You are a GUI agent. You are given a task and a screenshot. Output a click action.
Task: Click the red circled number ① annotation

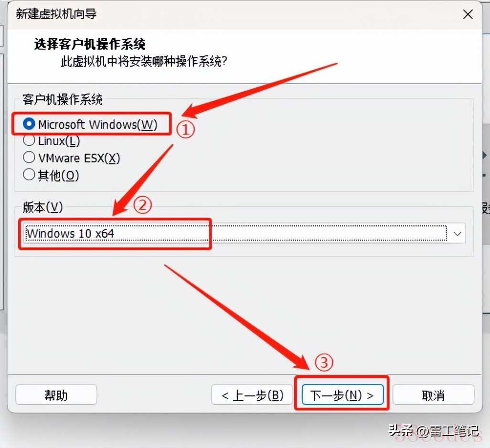point(185,129)
